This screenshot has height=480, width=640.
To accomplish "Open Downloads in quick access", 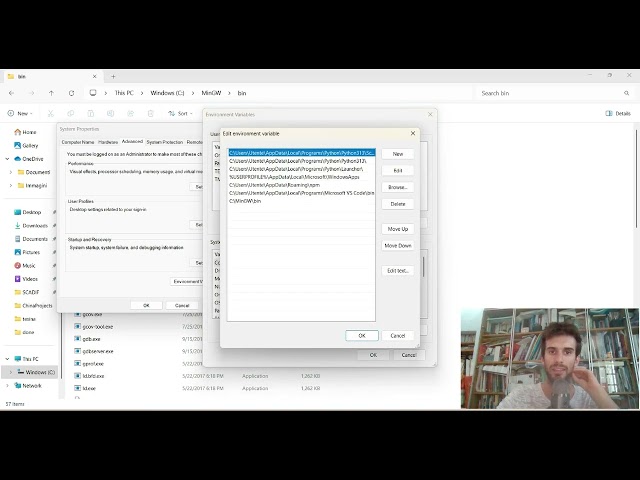I will [31, 225].
